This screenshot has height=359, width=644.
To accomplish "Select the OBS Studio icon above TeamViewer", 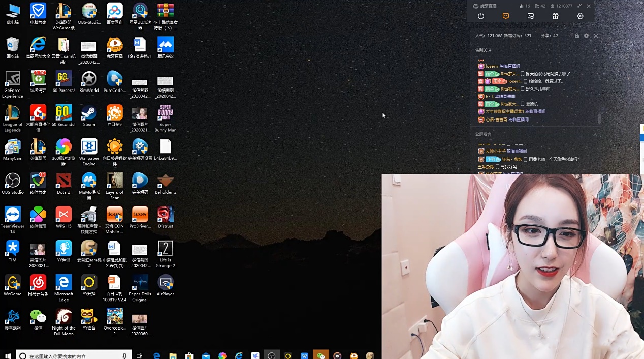I will (13, 184).
